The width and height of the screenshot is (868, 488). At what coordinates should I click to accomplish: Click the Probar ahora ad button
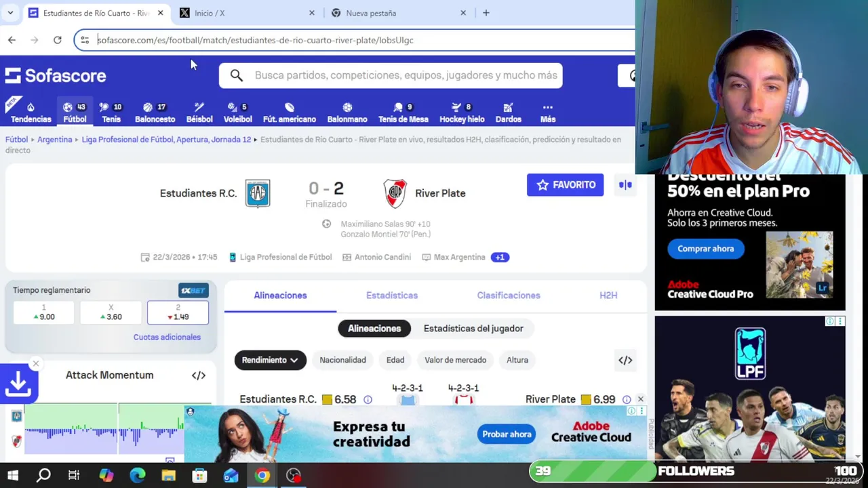click(x=507, y=434)
